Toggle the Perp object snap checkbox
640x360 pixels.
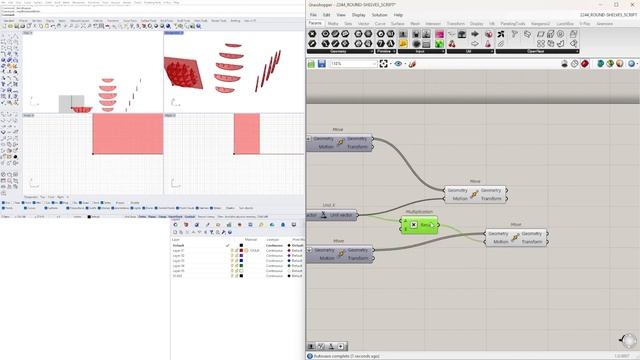point(61,202)
